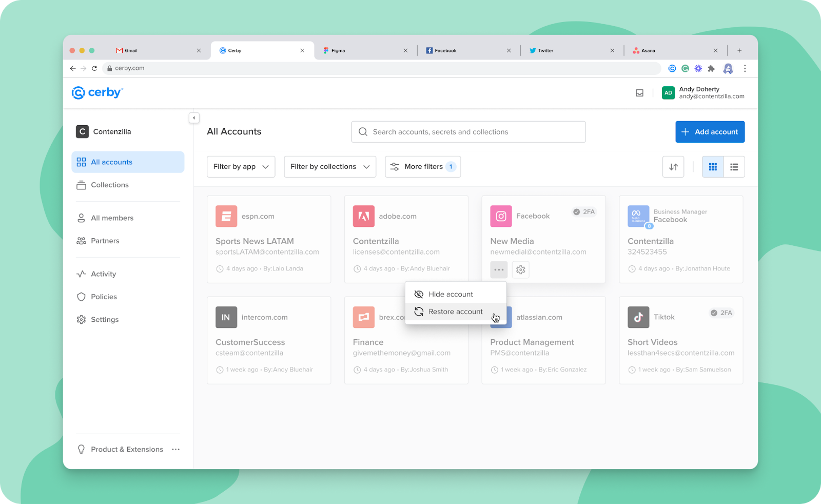Image resolution: width=821 pixels, height=504 pixels.
Task: Switch to grid view
Action: click(713, 167)
